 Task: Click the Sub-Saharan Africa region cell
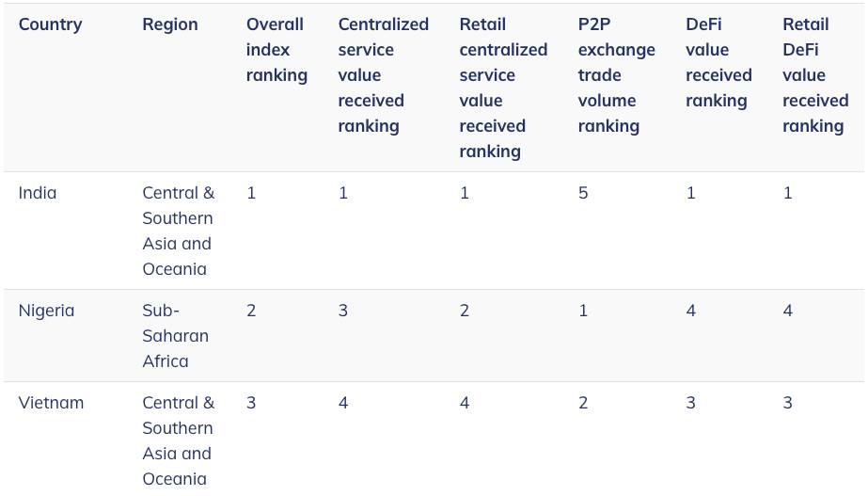pos(176,336)
